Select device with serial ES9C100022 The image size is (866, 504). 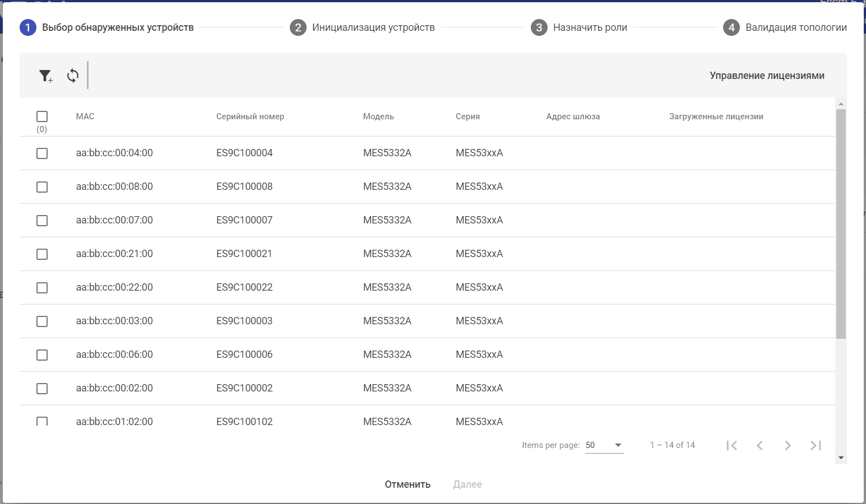click(42, 288)
